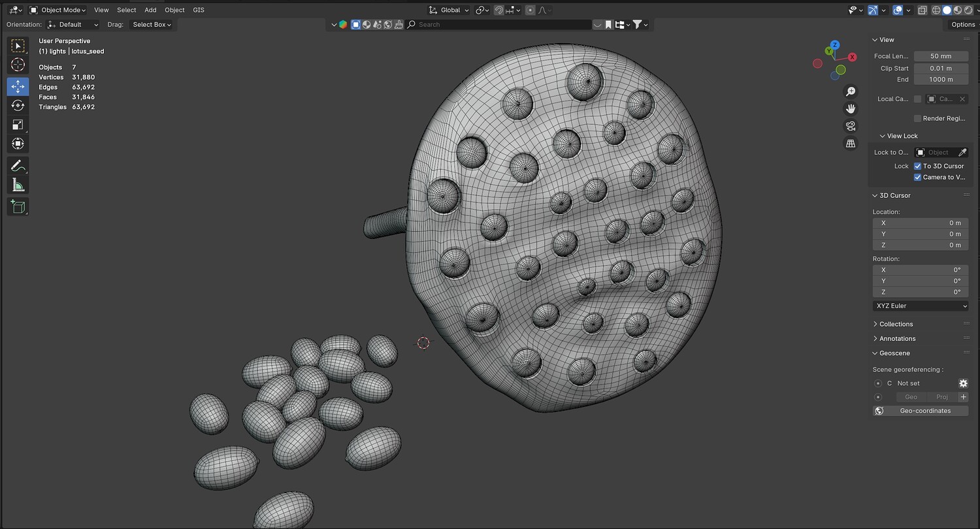Open the Options popover
This screenshot has width=980, height=529.
(x=963, y=25)
